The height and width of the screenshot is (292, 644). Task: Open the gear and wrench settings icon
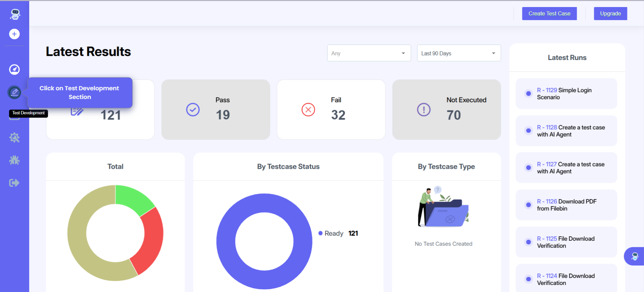pyautogui.click(x=14, y=138)
